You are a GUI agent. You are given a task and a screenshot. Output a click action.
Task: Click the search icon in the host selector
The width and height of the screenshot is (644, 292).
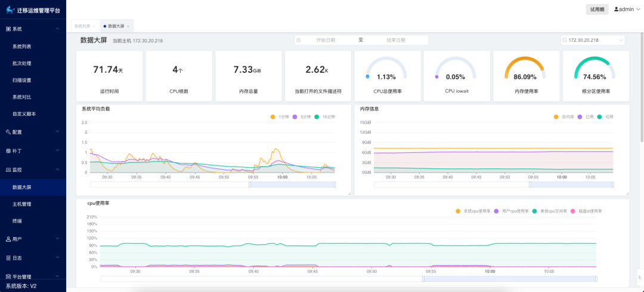565,40
